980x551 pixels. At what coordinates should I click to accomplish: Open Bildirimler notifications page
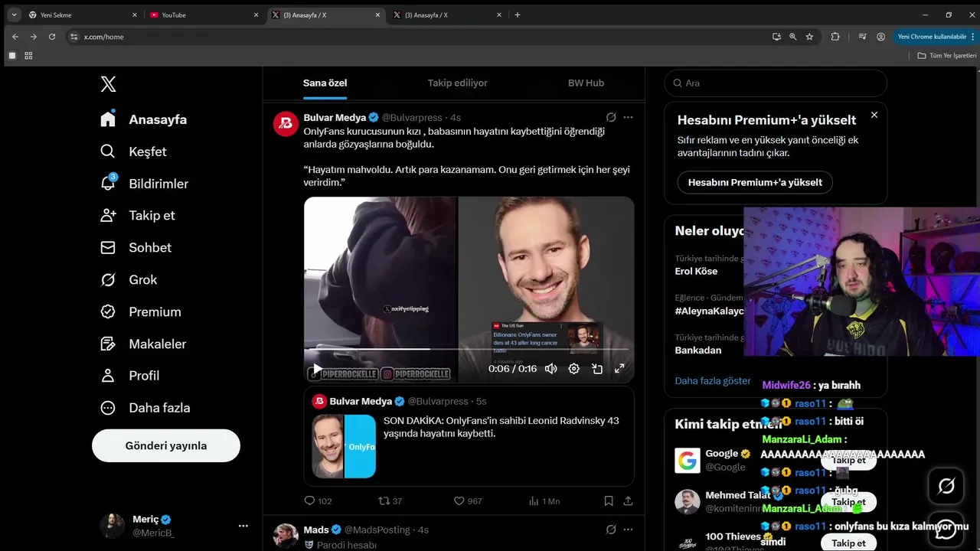[x=144, y=184]
